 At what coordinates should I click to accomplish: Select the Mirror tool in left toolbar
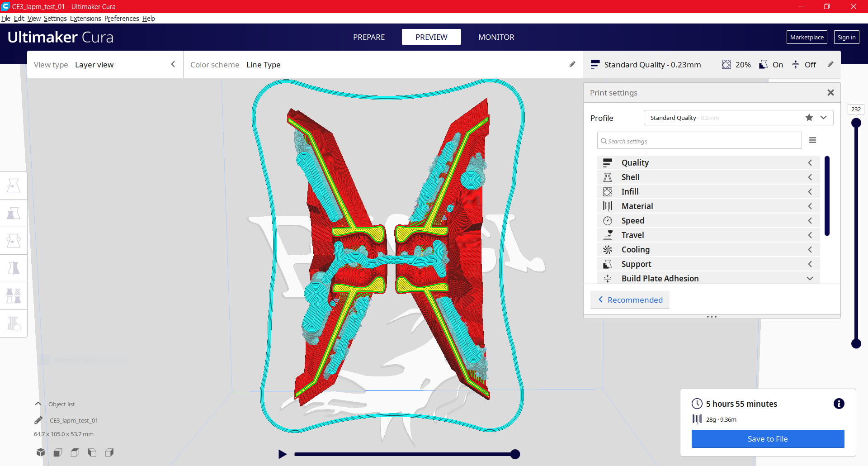click(x=14, y=268)
